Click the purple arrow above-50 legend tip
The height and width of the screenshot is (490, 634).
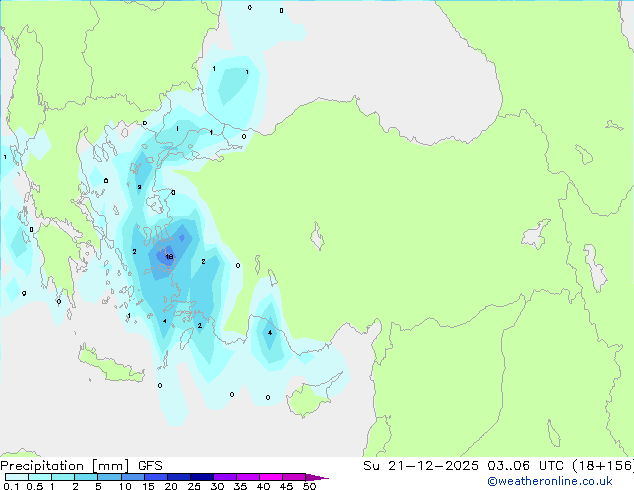coord(317,477)
